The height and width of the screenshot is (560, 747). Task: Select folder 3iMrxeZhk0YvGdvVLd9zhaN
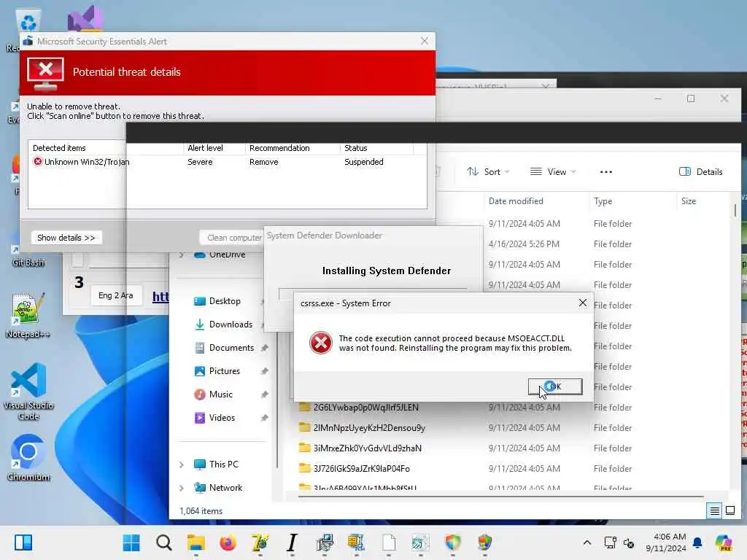[367, 448]
